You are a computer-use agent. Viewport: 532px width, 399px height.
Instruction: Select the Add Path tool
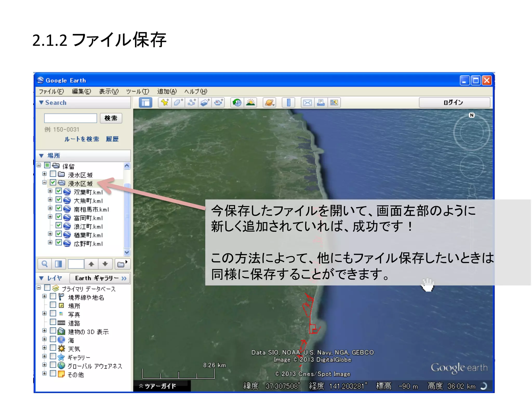click(192, 103)
